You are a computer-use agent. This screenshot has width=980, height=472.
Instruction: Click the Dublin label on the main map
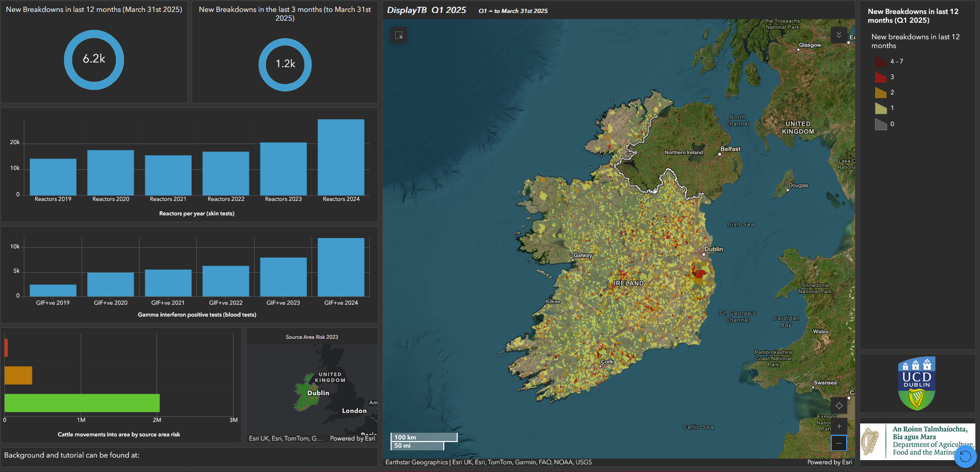point(713,249)
